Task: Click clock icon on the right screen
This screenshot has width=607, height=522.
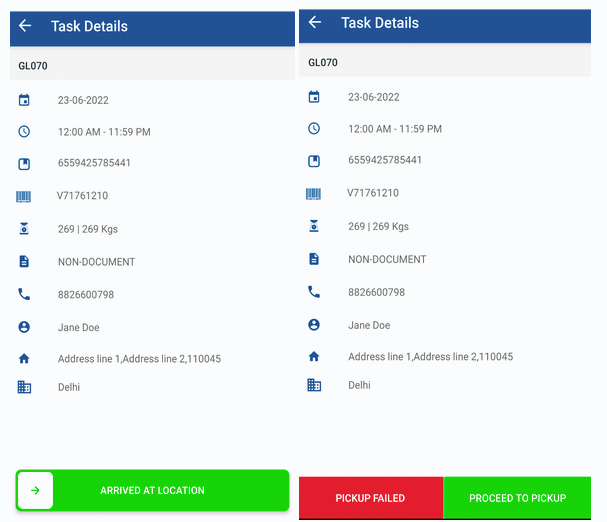Action: click(314, 129)
